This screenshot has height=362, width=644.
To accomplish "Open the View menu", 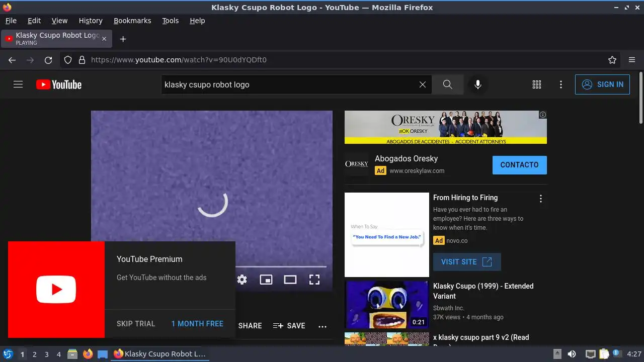I will tap(59, 21).
